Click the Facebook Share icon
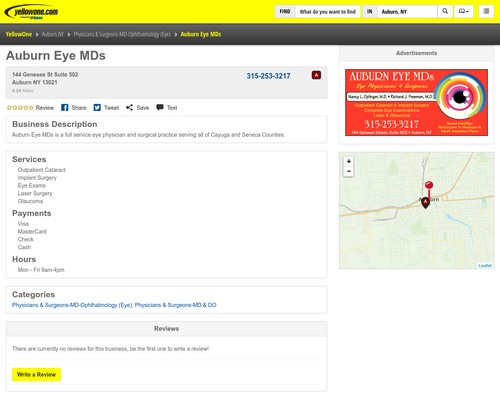Image resolution: width=500 pixels, height=400 pixels. tap(65, 108)
